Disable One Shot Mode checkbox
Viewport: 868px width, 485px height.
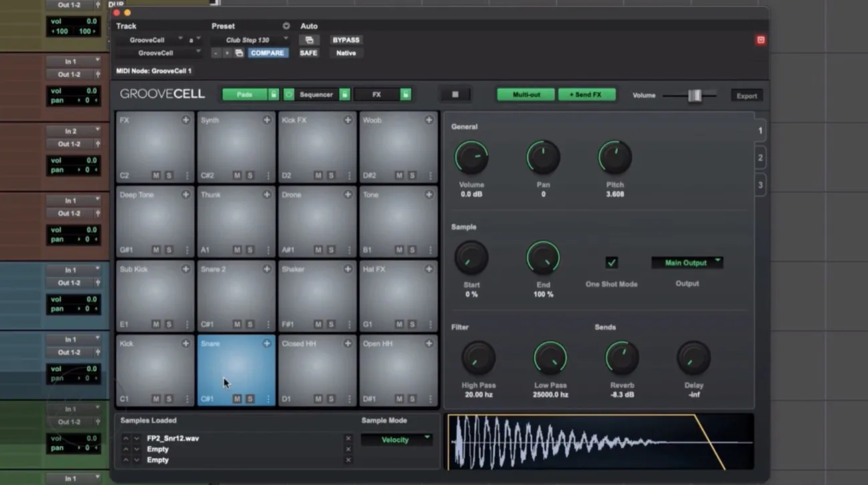(x=612, y=262)
